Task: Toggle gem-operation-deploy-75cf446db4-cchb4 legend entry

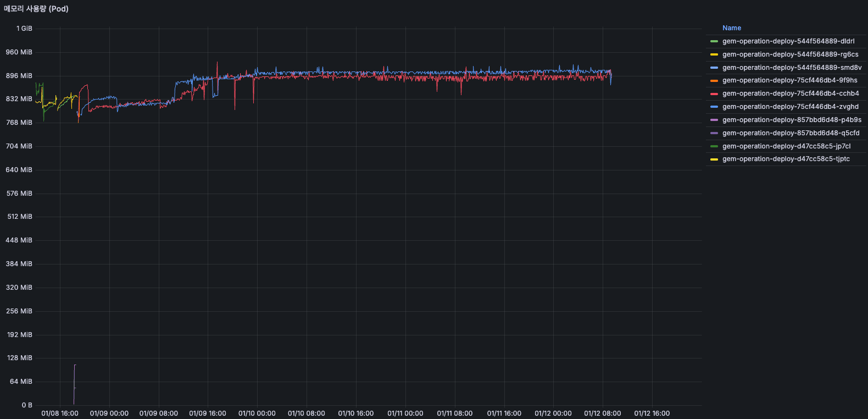Action: point(791,93)
